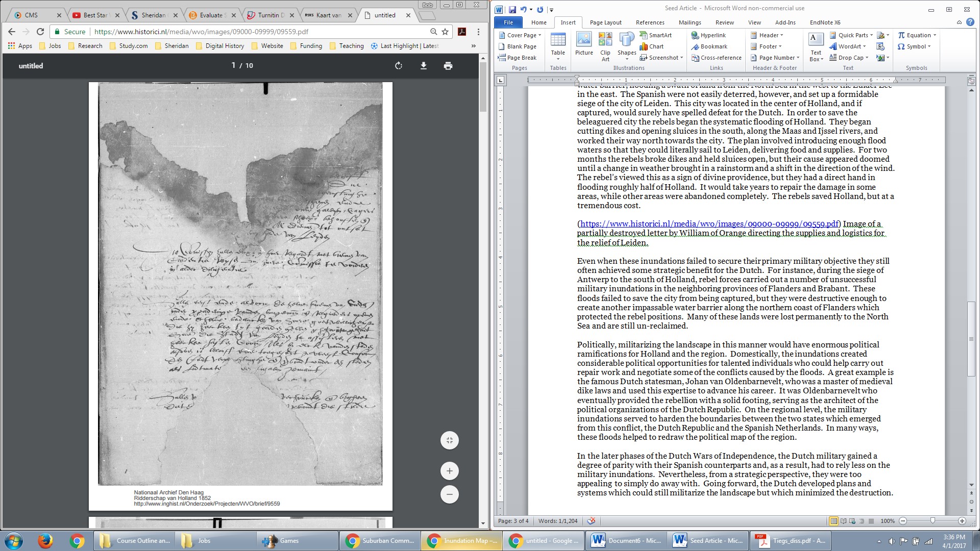Download the PDF file

click(423, 66)
